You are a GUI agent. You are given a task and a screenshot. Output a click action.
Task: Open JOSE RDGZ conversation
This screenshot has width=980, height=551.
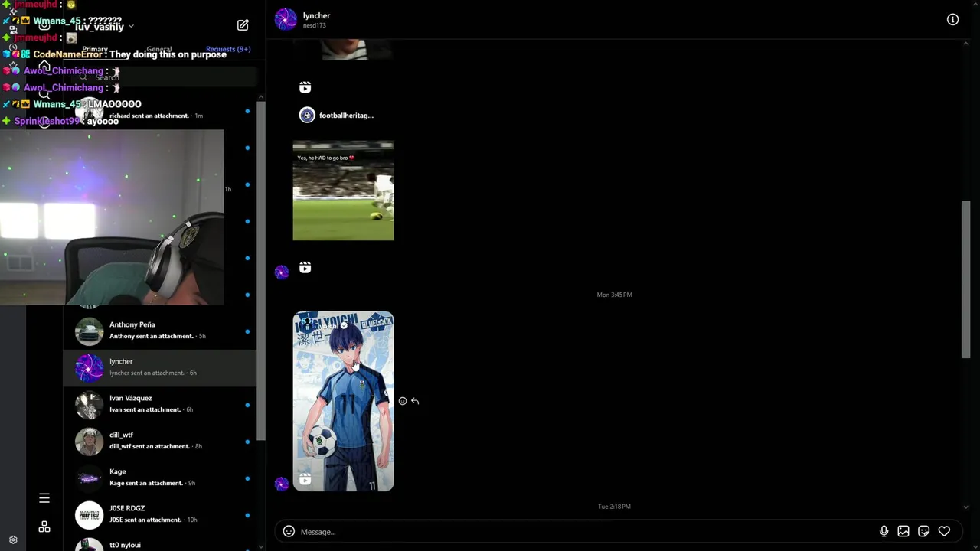[x=160, y=514]
